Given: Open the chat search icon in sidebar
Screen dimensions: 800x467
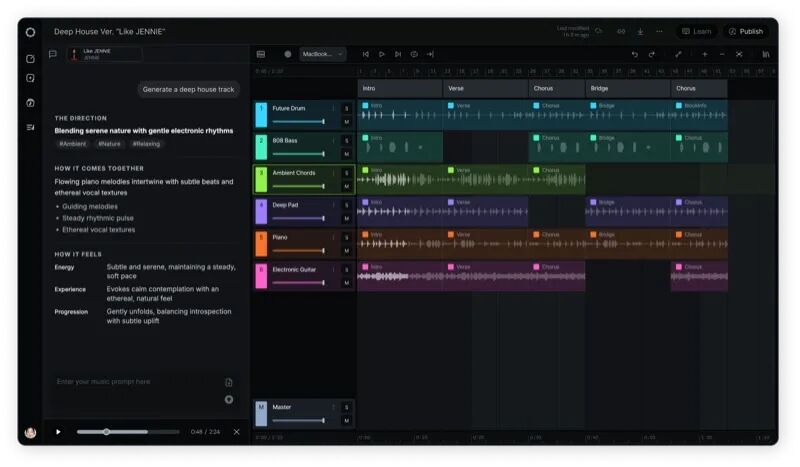Looking at the screenshot, I should [x=30, y=78].
